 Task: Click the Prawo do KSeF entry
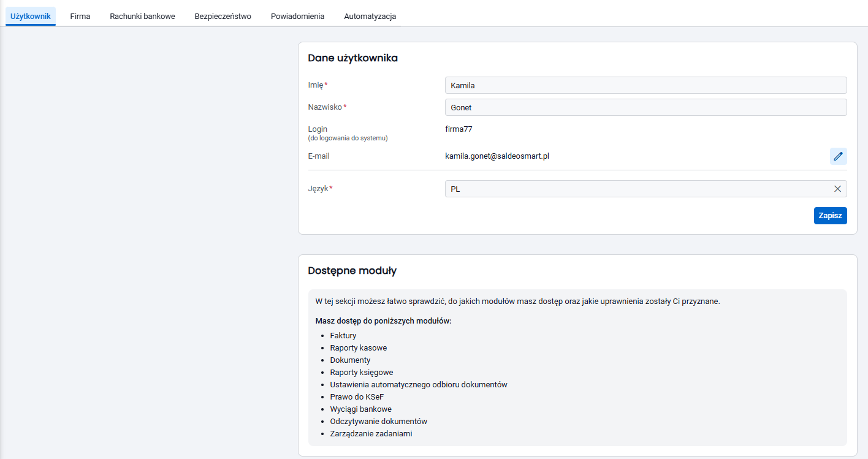[357, 397]
